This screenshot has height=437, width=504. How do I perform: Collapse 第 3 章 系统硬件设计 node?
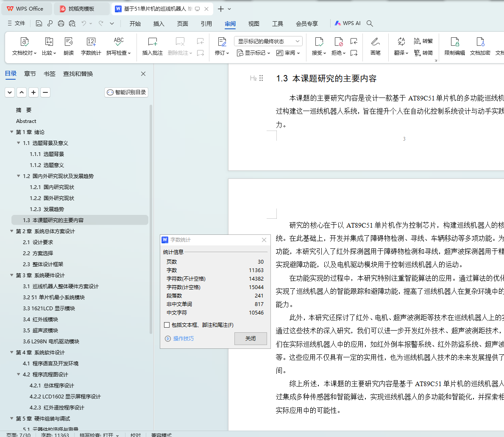[x=12, y=276]
